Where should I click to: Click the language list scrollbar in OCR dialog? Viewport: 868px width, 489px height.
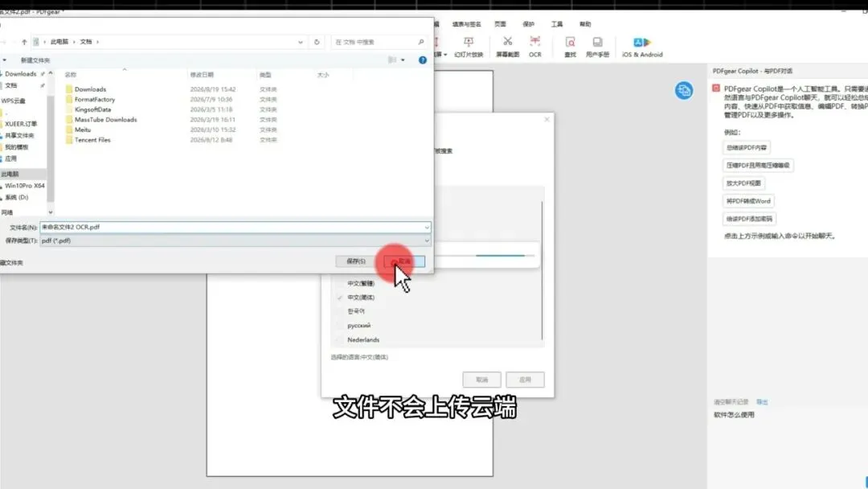coord(542,270)
